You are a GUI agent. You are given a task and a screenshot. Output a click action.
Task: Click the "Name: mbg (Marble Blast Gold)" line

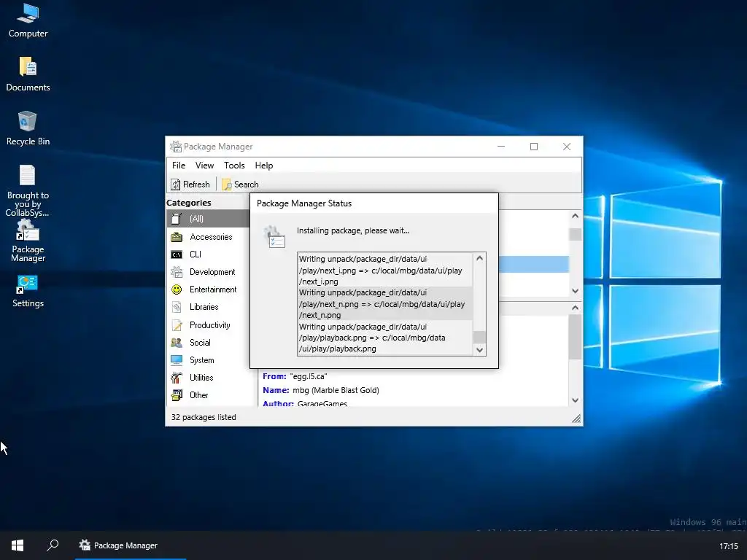pos(321,390)
